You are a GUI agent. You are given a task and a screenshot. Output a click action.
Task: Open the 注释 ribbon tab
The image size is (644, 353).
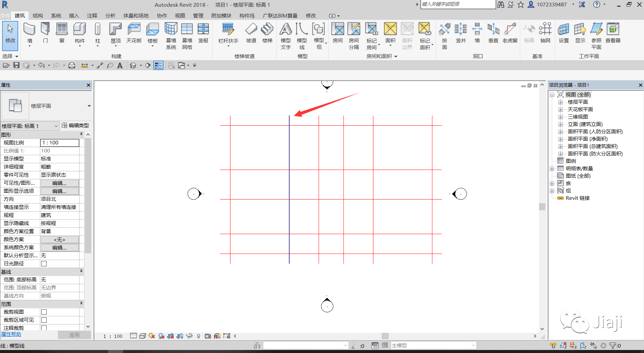point(92,15)
